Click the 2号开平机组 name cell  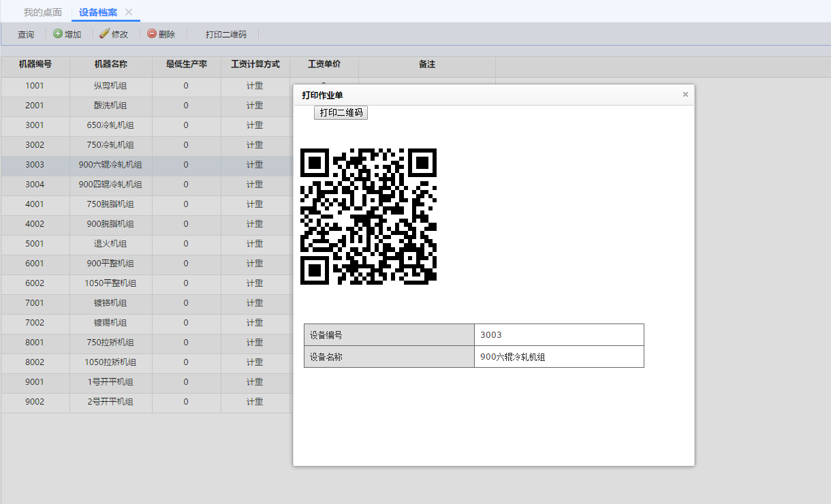pos(110,402)
